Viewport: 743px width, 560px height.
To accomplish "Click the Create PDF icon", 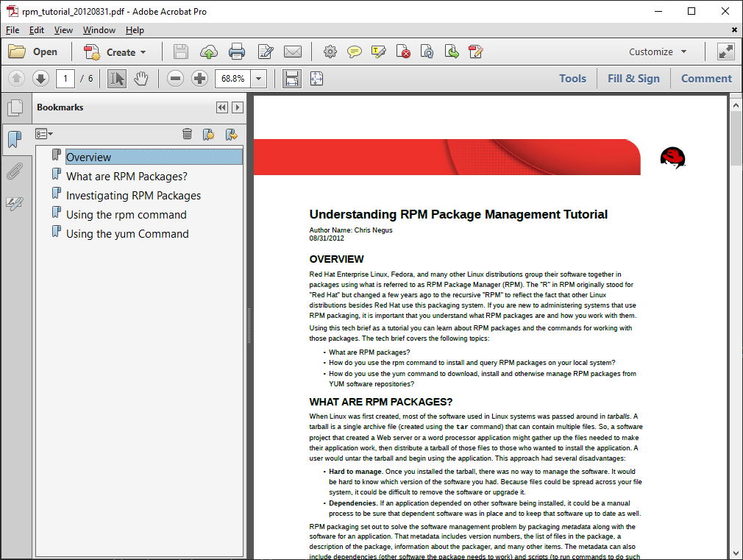I will point(92,52).
